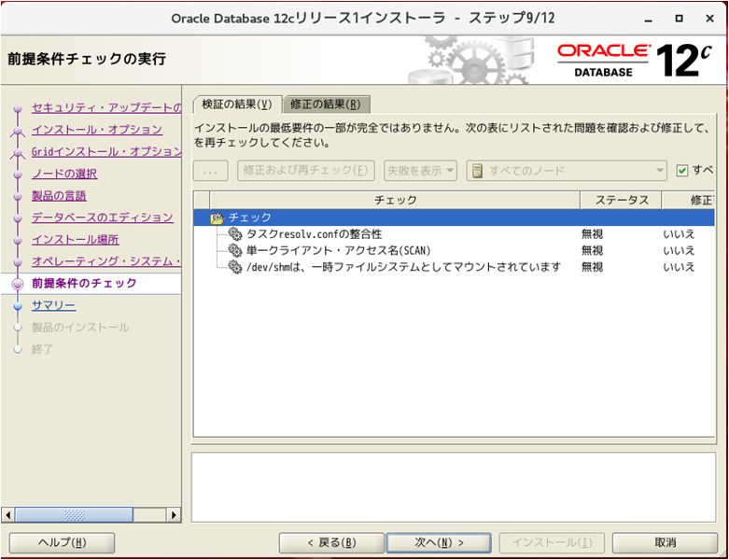Click step bullet for 前提条件のチェック
729x560 pixels.
point(18,284)
